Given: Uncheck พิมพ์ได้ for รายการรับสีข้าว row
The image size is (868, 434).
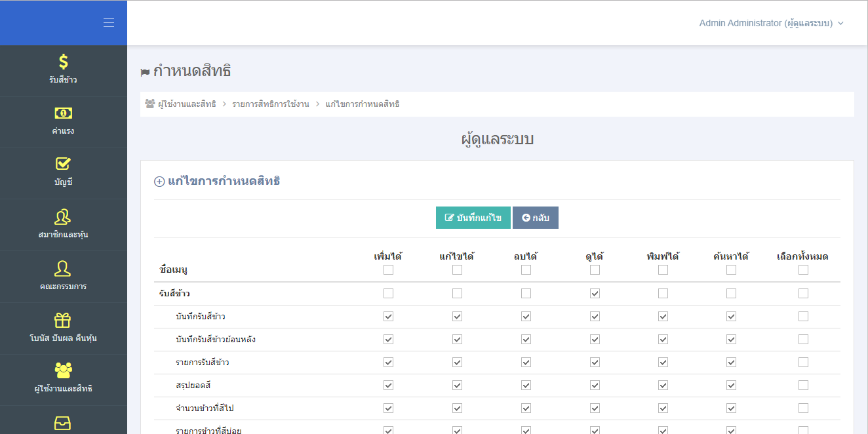Looking at the screenshot, I should pyautogui.click(x=663, y=363).
